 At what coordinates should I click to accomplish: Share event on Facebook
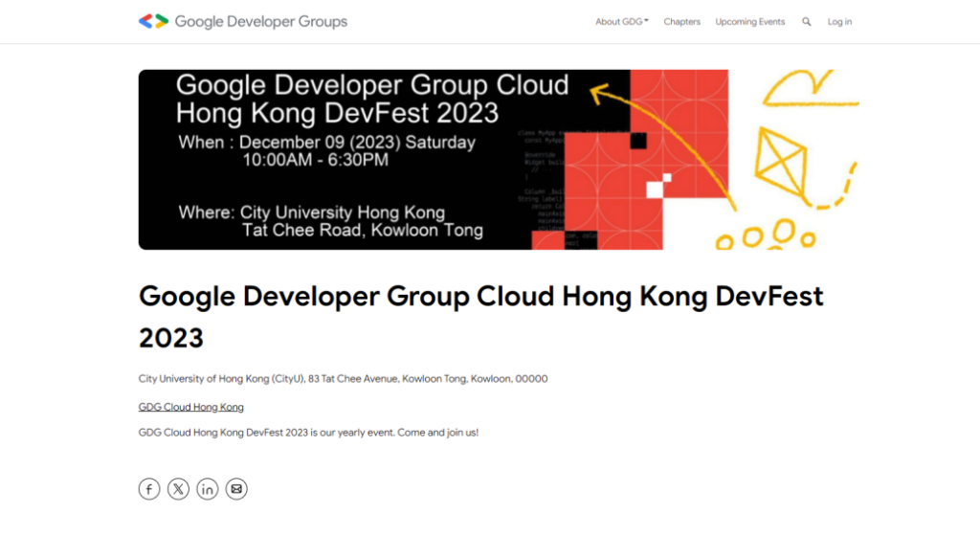pyautogui.click(x=149, y=489)
